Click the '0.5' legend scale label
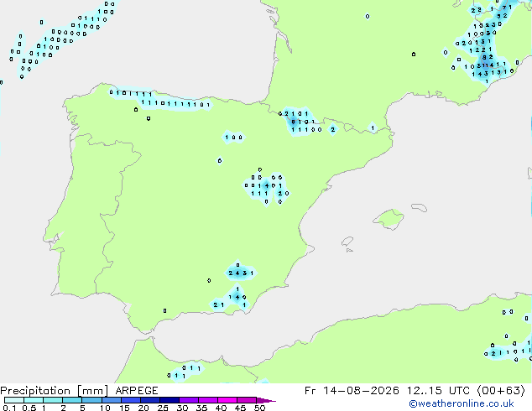 29,408
